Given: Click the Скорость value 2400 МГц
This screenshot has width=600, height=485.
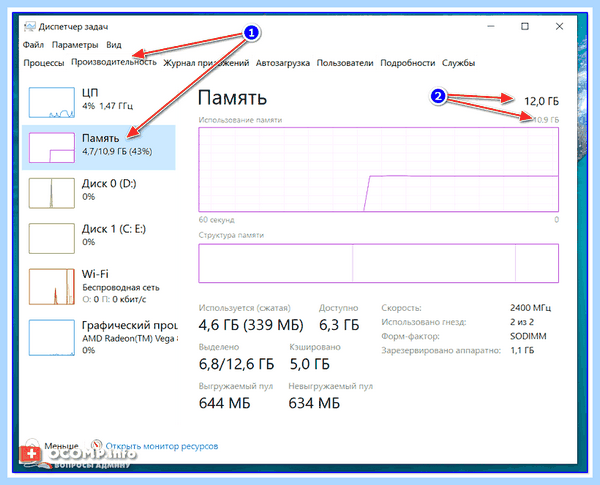Looking at the screenshot, I should click(530, 308).
